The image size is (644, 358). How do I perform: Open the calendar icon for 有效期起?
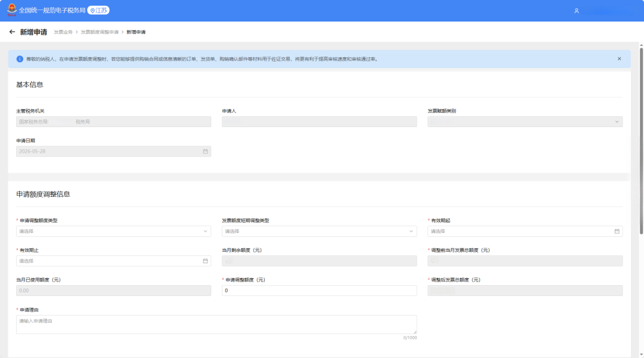tap(617, 231)
